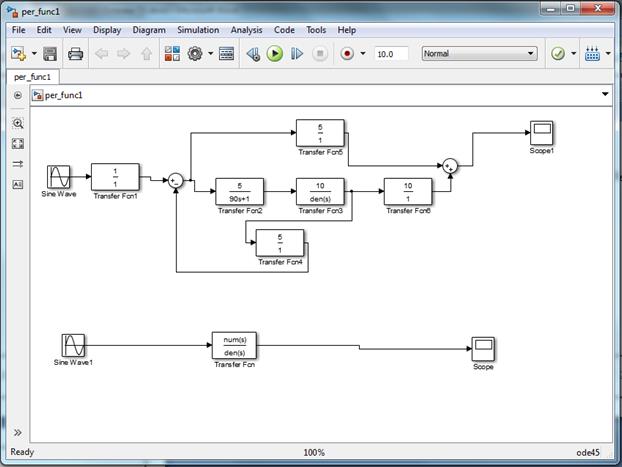The width and height of the screenshot is (622, 467).
Task: Open the New Model dropdown arrow
Action: click(x=34, y=54)
